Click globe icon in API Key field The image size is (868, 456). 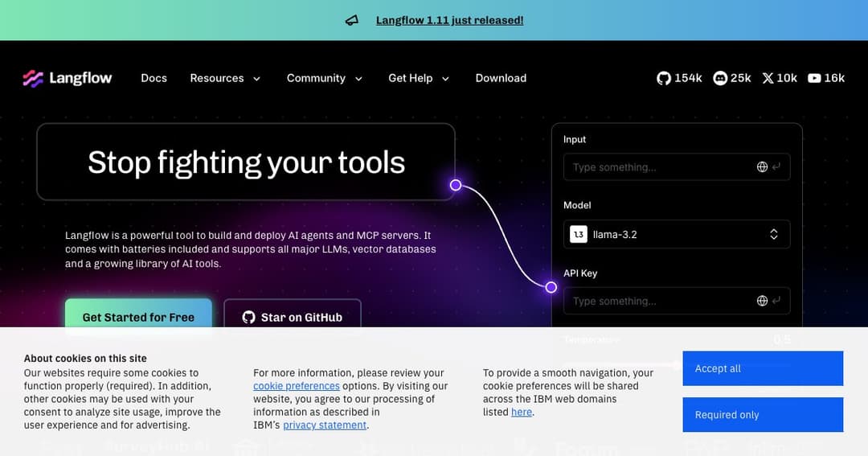click(x=762, y=301)
